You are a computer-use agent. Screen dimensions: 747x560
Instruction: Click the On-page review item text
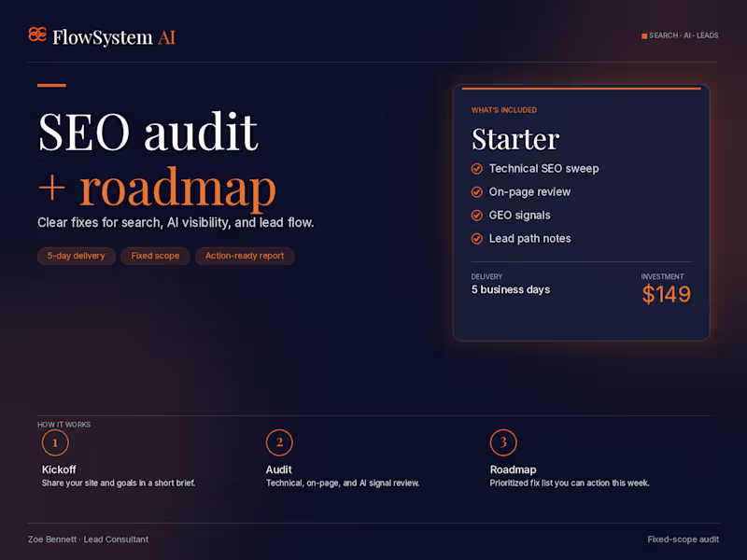(529, 192)
